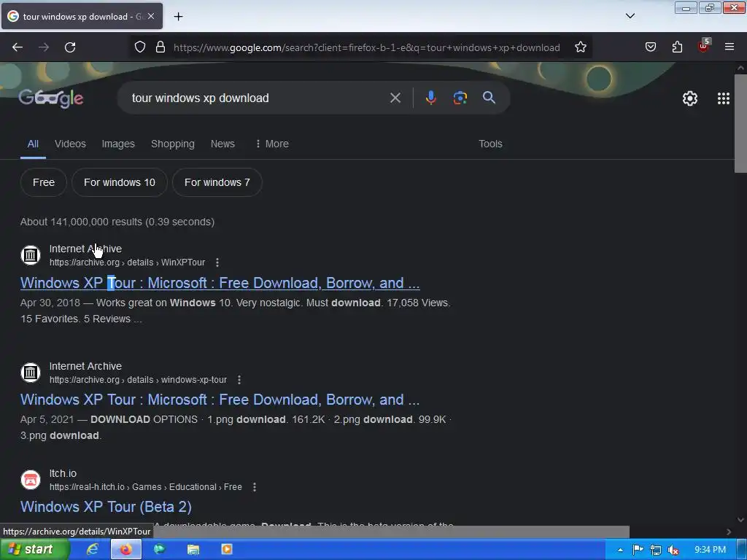Switch to Videos results tab
Screen dimensions: 747x560
click(70, 144)
